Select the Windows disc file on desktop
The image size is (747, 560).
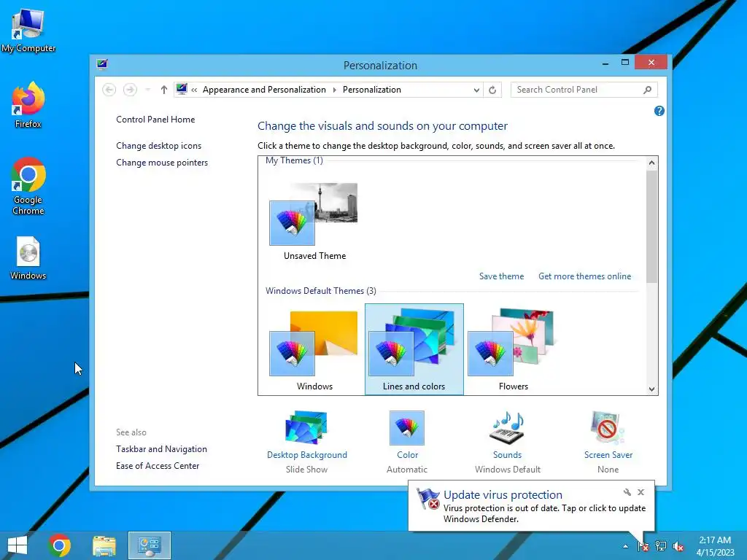28,258
